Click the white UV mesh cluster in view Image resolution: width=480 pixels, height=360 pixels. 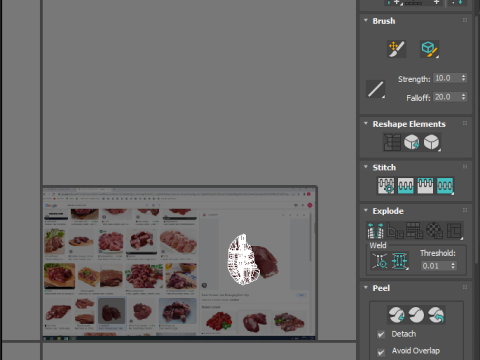point(243,260)
